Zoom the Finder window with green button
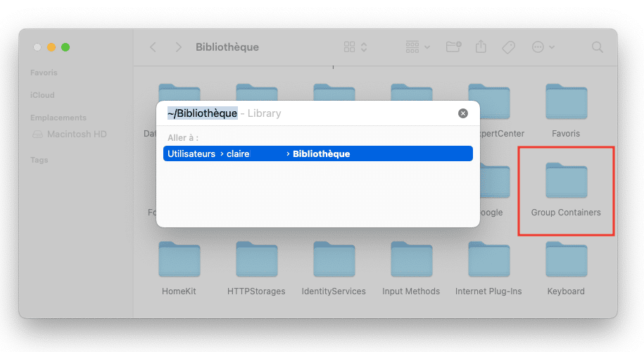The image size is (644, 352). tap(65, 47)
